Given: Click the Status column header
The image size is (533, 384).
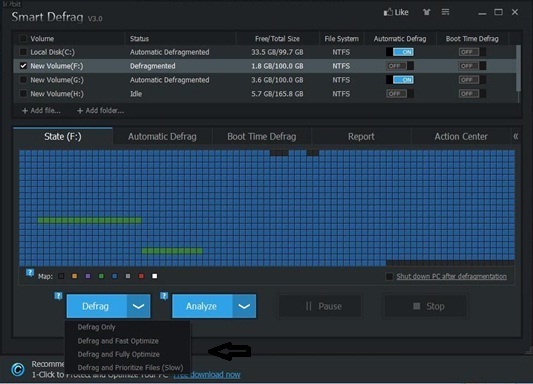Looking at the screenshot, I should tap(139, 39).
